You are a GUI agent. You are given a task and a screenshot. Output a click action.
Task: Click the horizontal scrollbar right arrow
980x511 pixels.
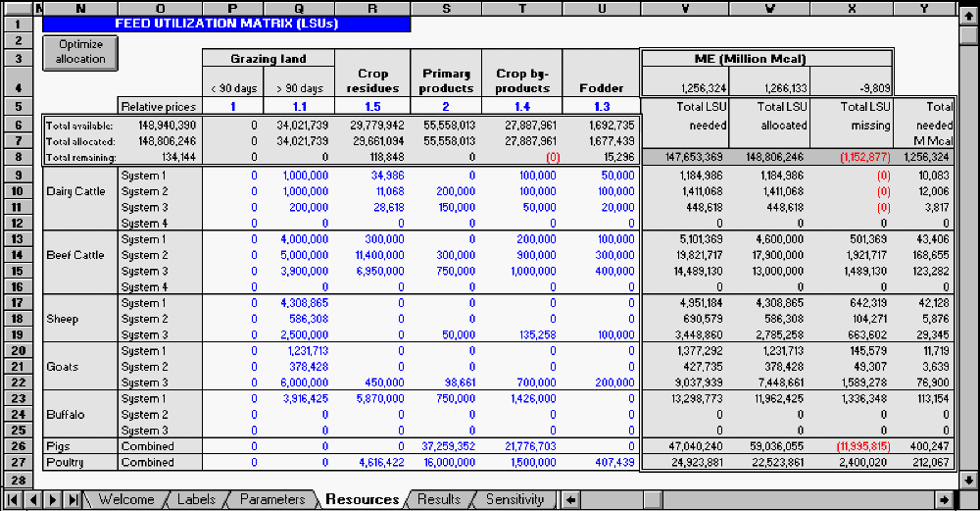(943, 500)
